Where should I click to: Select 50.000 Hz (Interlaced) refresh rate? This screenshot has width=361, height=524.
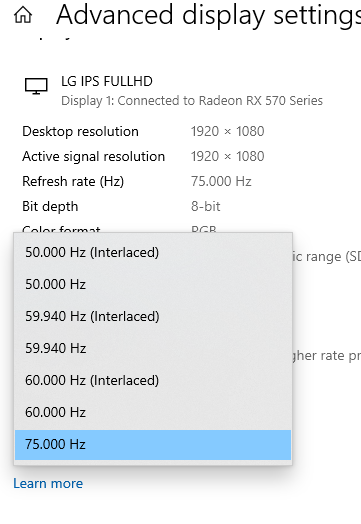pos(153,252)
